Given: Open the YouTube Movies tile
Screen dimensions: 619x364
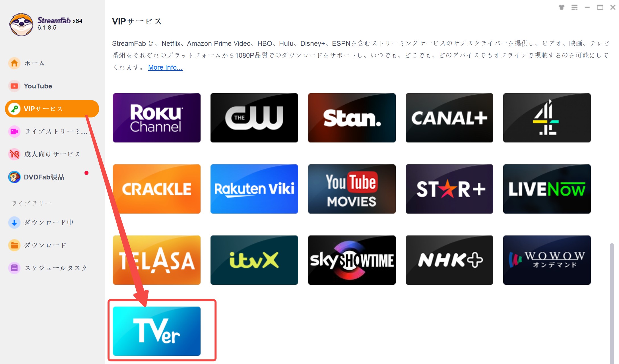Looking at the screenshot, I should coord(352,189).
